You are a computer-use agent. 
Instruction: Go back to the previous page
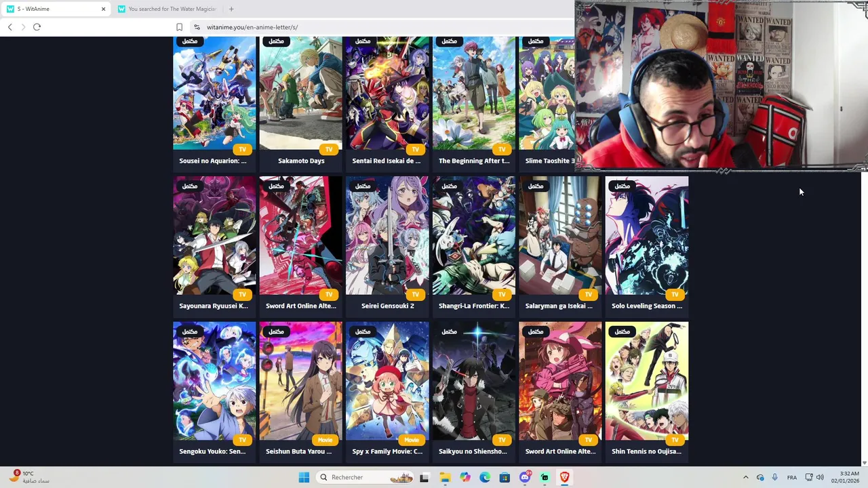[9, 27]
